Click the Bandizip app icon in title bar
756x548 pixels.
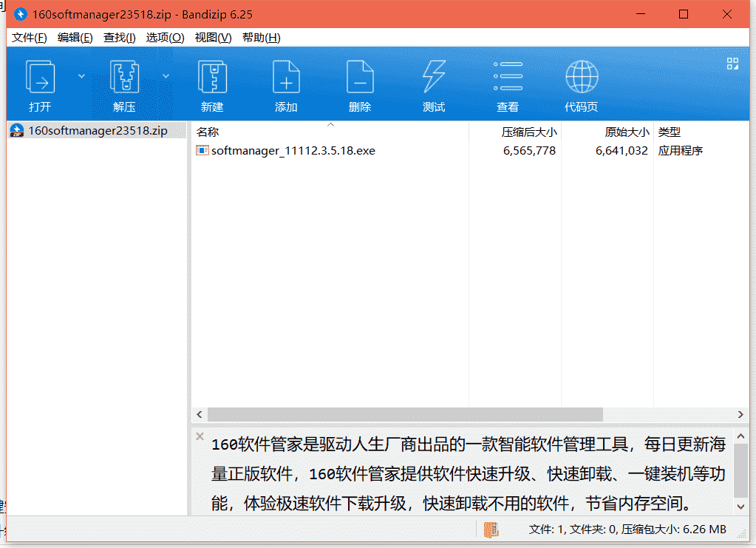21,14
